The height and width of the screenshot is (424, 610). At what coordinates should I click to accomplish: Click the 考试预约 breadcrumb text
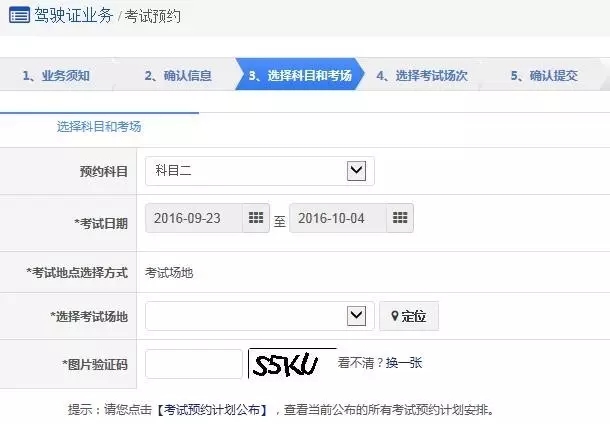pos(152,18)
